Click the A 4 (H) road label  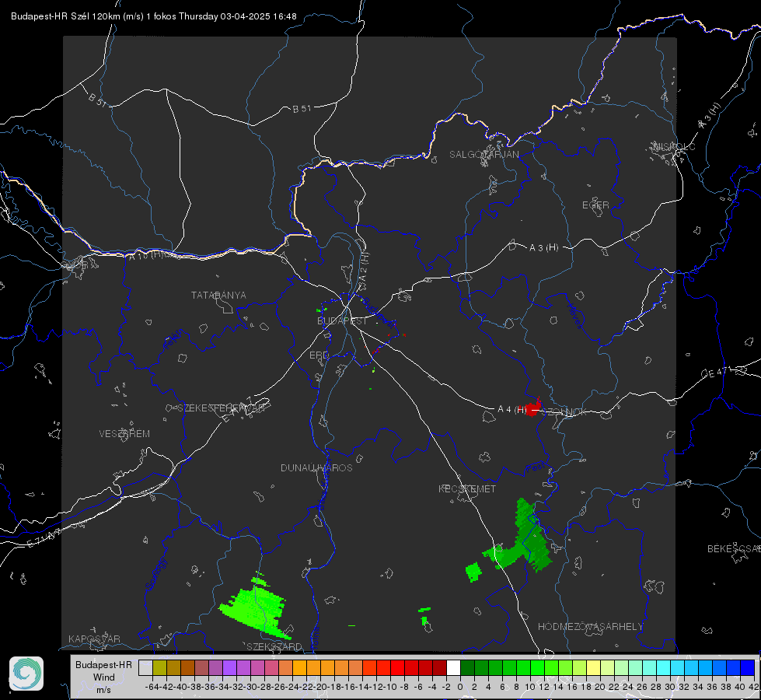point(512,410)
